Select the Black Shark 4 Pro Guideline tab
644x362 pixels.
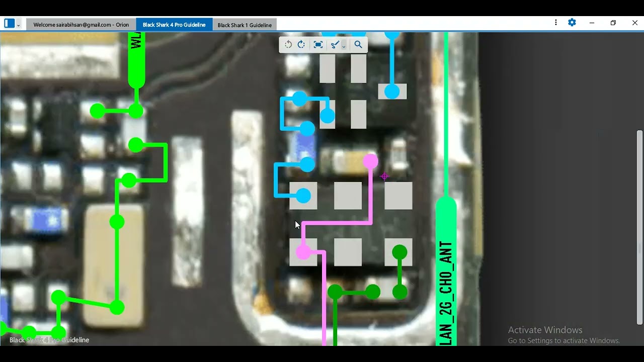pos(174,25)
